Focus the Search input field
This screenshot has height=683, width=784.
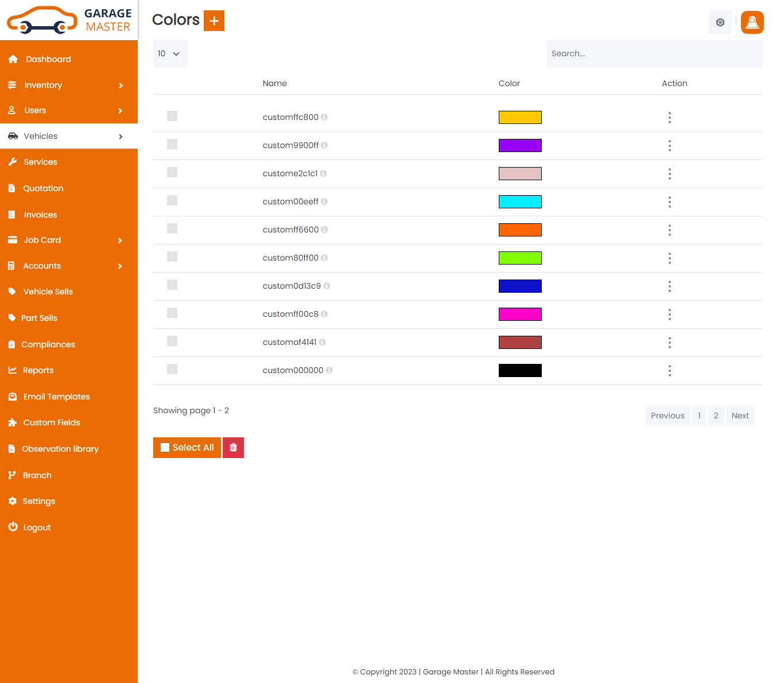[x=654, y=53]
